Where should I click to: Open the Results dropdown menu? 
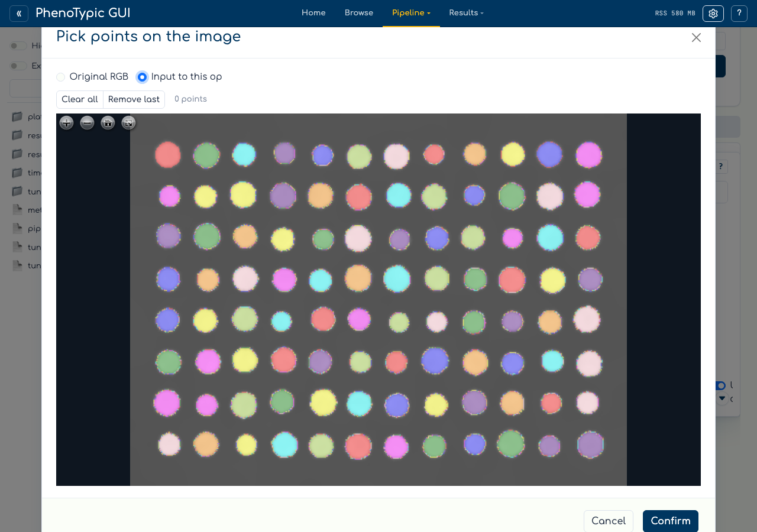466,13
